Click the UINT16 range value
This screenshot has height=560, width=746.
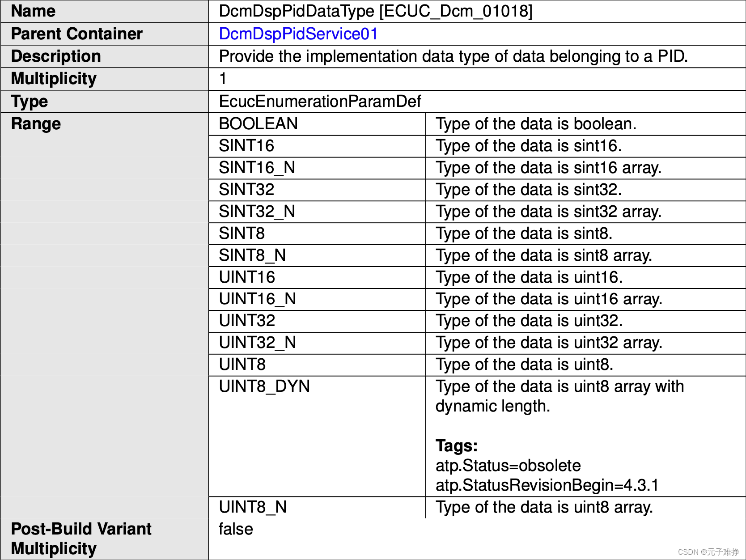(247, 277)
